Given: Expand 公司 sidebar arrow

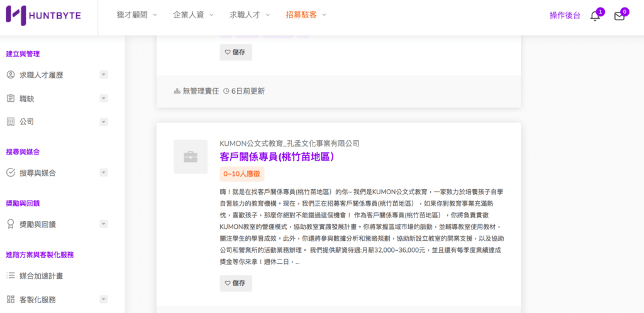Looking at the screenshot, I should (104, 122).
